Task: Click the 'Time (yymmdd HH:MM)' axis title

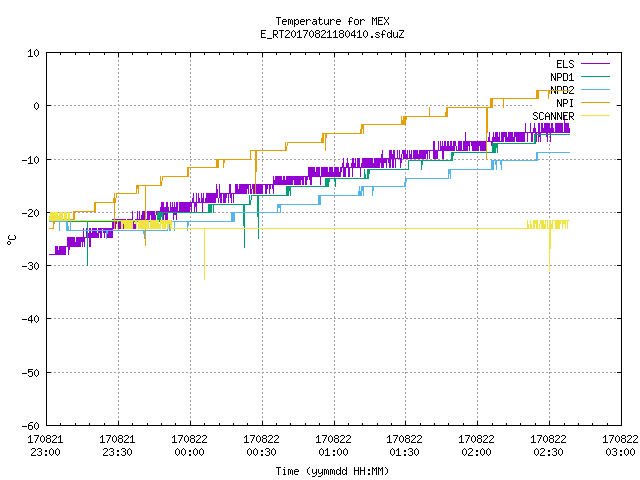Action: (332, 471)
